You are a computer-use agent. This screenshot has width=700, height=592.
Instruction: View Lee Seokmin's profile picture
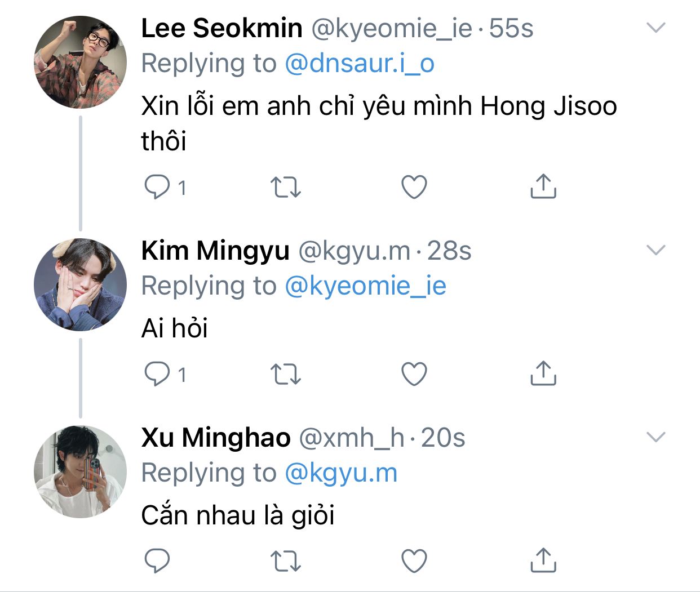point(80,63)
